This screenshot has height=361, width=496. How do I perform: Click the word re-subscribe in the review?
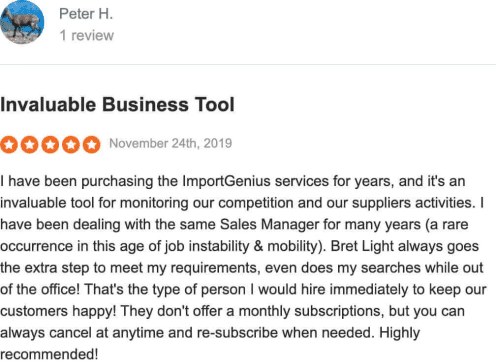tap(237, 333)
